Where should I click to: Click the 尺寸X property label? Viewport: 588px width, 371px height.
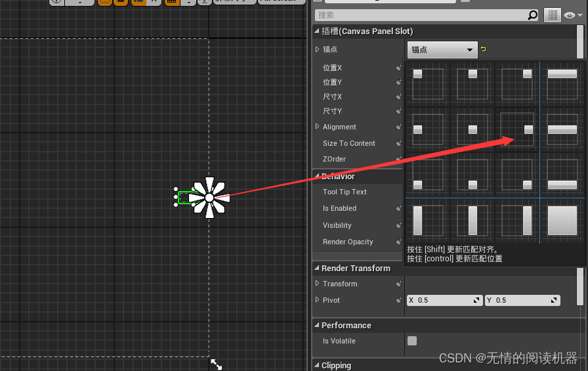332,97
